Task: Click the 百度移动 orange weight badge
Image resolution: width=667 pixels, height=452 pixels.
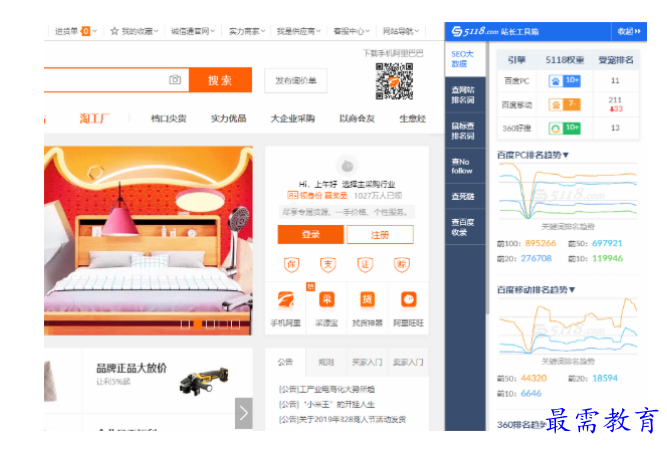Action: [x=564, y=105]
